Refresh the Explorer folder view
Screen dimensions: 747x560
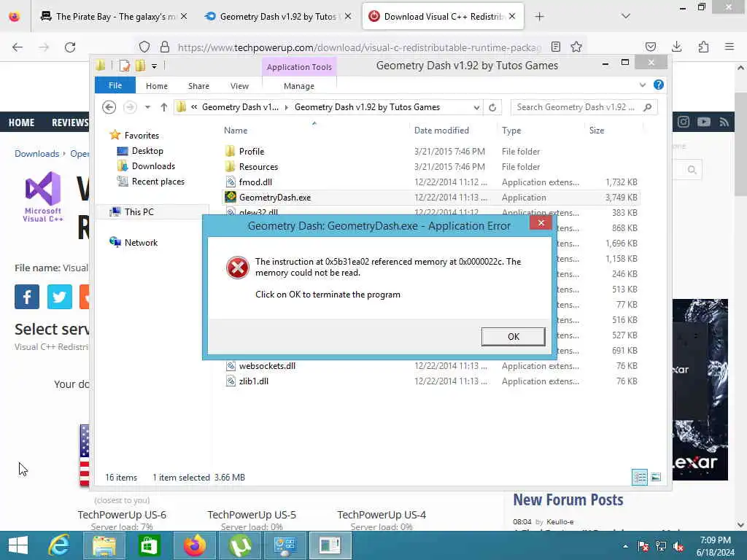point(492,108)
